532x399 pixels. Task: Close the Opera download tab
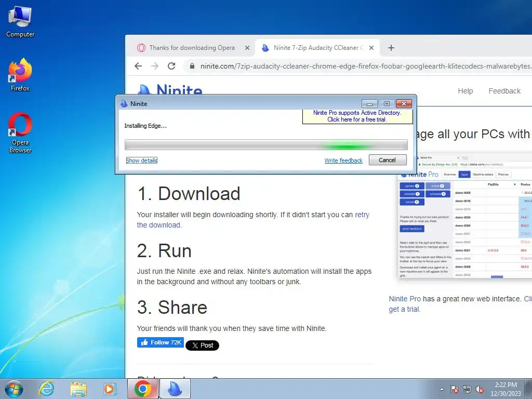247,48
